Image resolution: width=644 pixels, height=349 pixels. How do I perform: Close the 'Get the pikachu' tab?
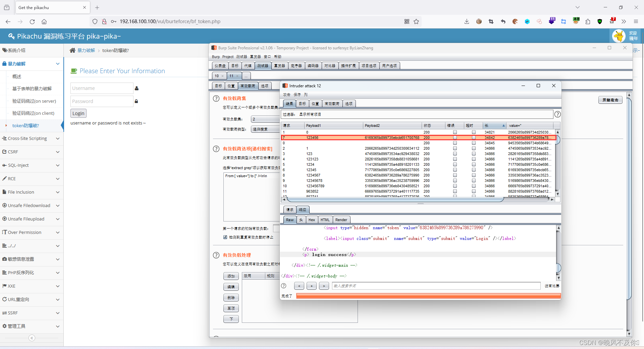coord(84,7)
